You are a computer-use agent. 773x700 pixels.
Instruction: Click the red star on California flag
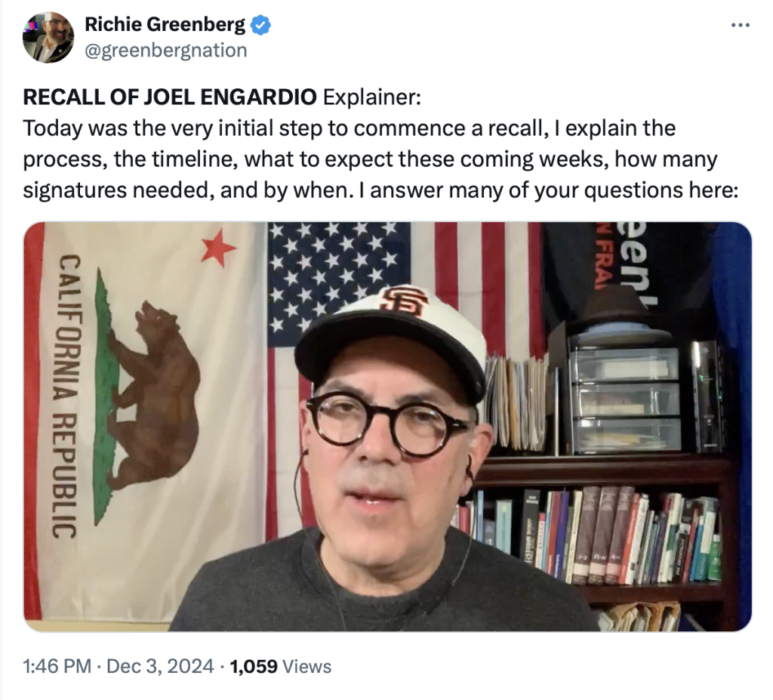pyautogui.click(x=218, y=247)
